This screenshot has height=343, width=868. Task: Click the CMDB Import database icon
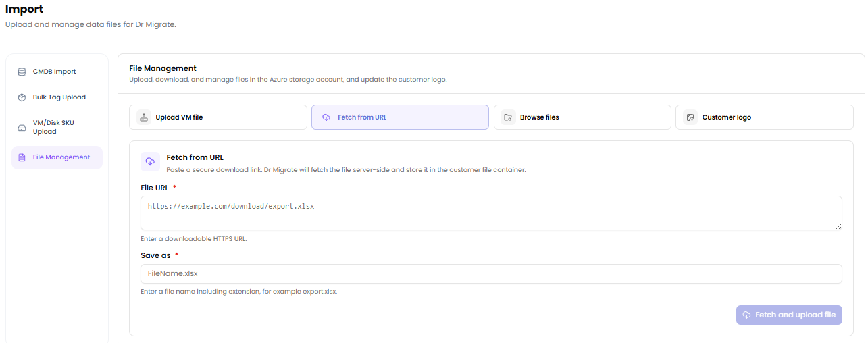(22, 72)
